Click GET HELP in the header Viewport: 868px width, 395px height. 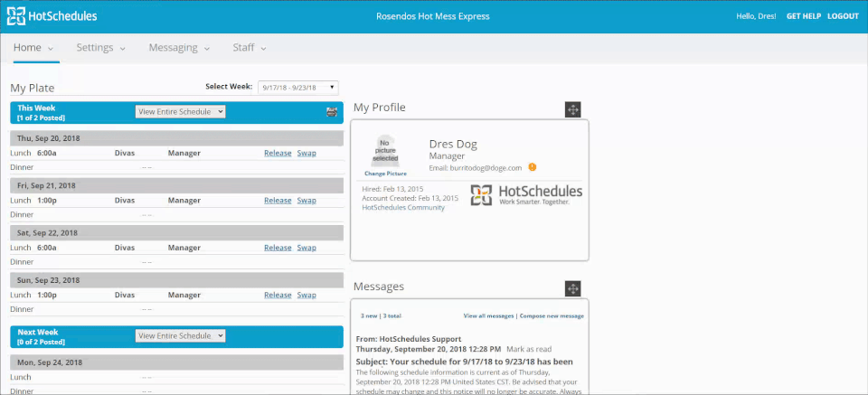click(804, 16)
